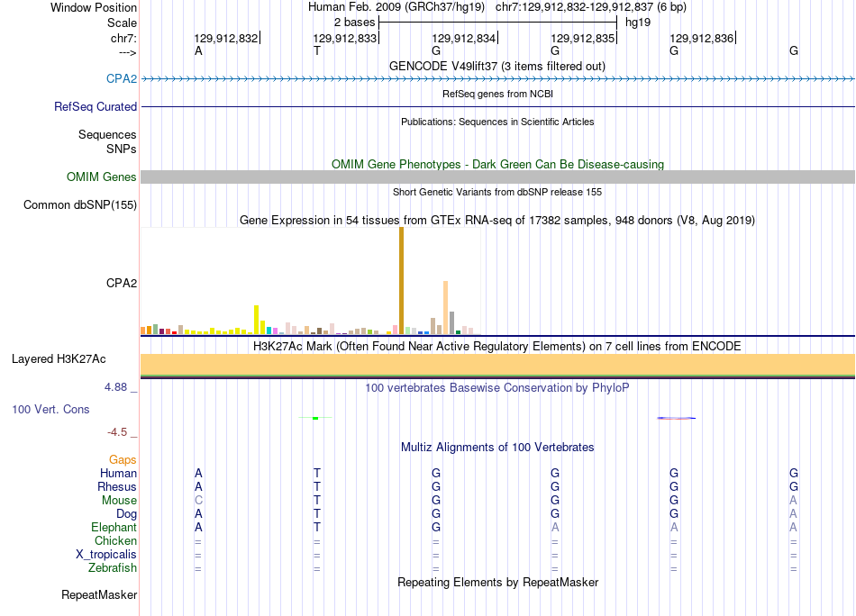Click coordinate label 129,912,836
The image size is (856, 616).
click(x=702, y=38)
